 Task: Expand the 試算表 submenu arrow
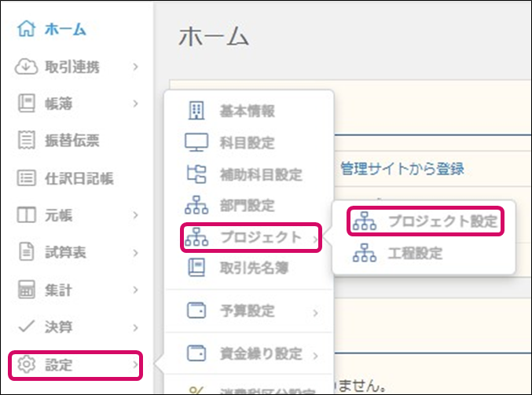click(x=136, y=253)
